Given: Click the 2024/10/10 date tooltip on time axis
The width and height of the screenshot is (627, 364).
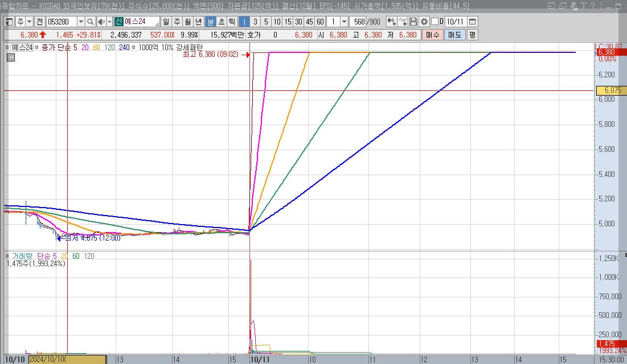Looking at the screenshot, I should click(x=67, y=359).
